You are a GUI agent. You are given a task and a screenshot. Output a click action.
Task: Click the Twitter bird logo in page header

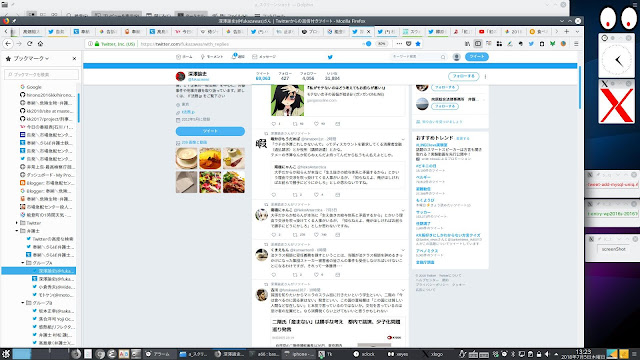pos(330,57)
